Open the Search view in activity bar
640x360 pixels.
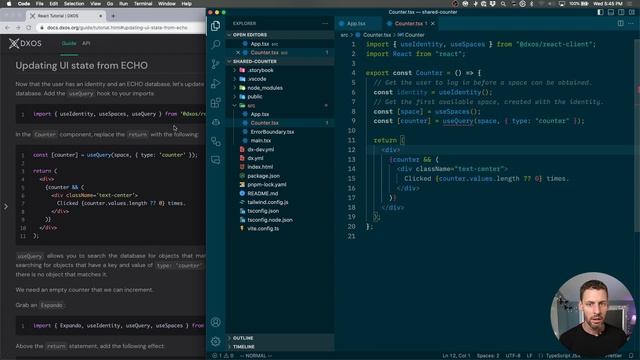(x=216, y=44)
